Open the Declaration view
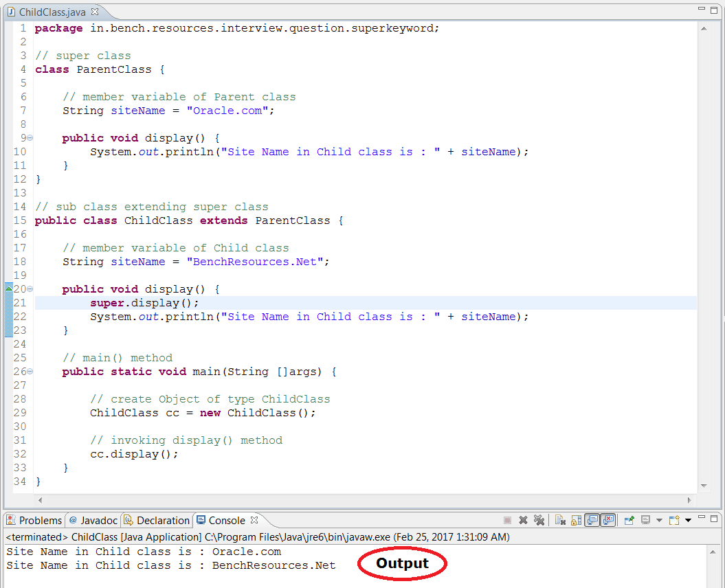The height and width of the screenshot is (588, 725). coord(156,520)
